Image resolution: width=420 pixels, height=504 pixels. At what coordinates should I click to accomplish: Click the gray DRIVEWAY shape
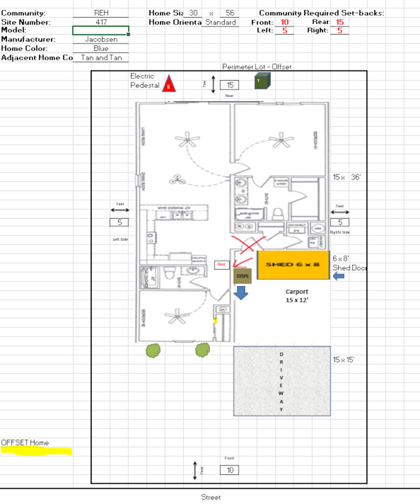point(282,381)
